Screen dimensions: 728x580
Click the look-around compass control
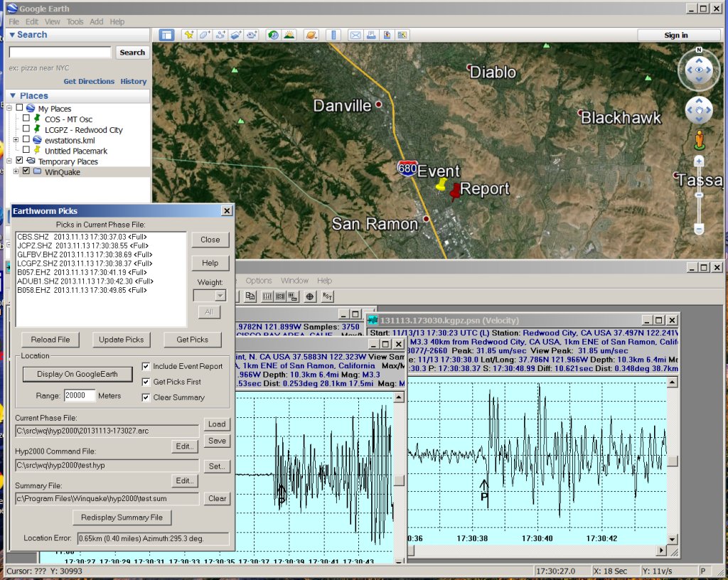(699, 70)
